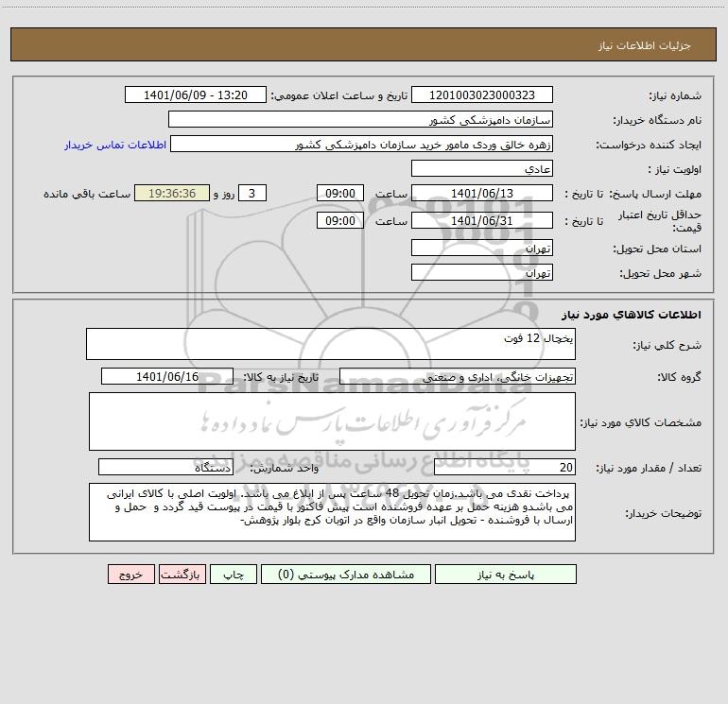Click the section heading اطلاعات کالاهای مورد نیاز
This screenshot has width=728, height=704.
click(x=631, y=314)
